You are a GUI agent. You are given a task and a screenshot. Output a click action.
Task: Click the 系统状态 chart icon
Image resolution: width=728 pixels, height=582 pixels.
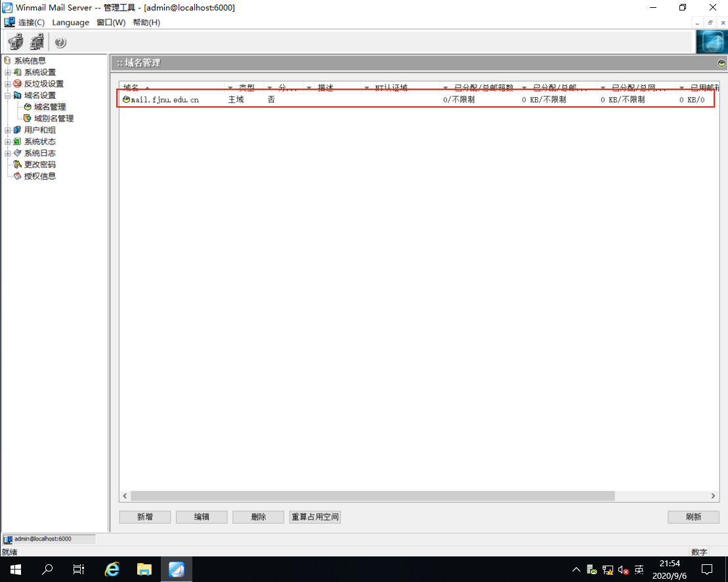(x=18, y=142)
